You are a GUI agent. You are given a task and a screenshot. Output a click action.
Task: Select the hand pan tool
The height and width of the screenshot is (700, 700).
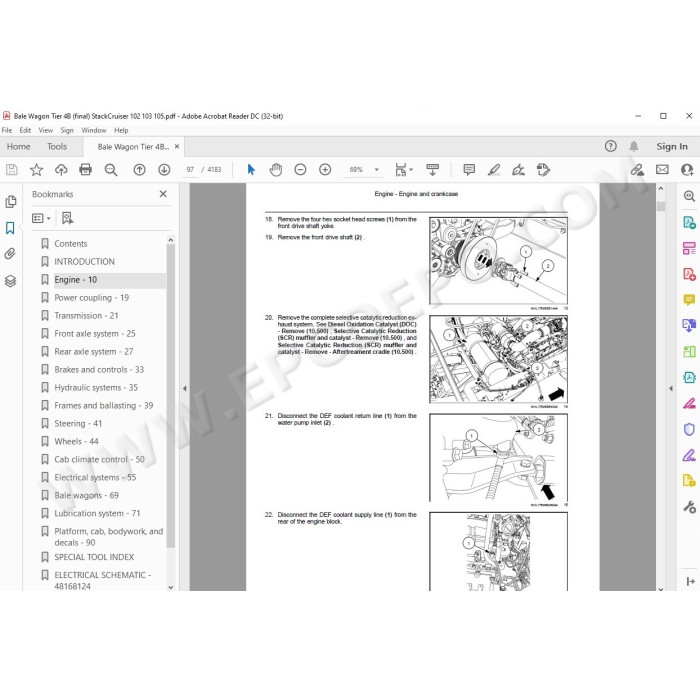click(x=275, y=170)
